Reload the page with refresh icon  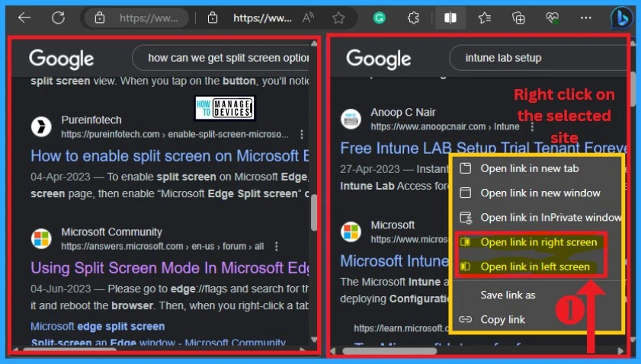(58, 18)
